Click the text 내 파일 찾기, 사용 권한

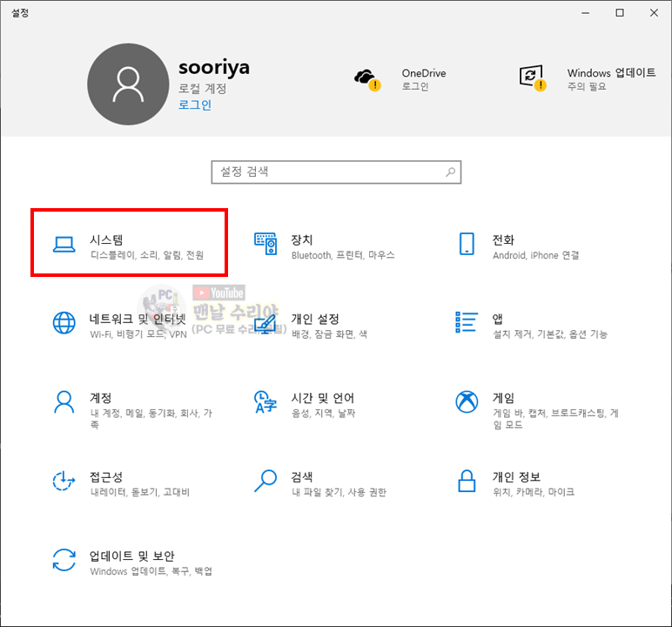click(x=339, y=492)
